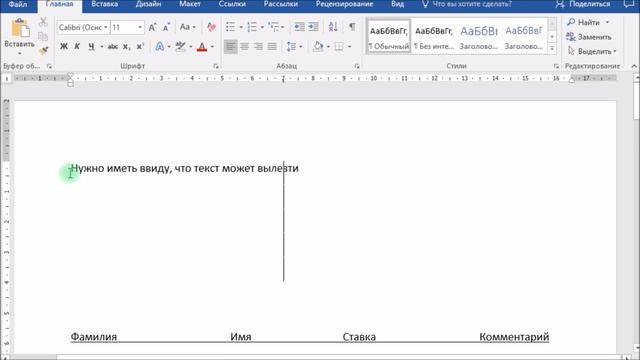
Task: Apply paragraph shading with the paint bucket
Action: click(318, 47)
